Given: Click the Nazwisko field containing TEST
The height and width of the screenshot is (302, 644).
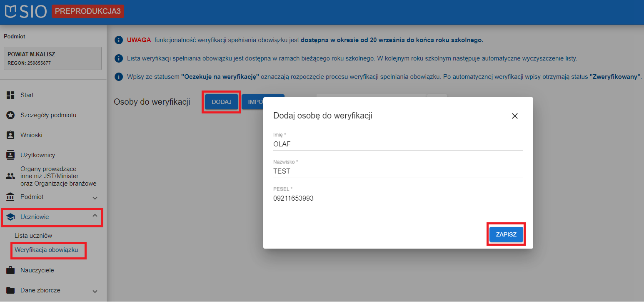Looking at the screenshot, I should tap(397, 171).
